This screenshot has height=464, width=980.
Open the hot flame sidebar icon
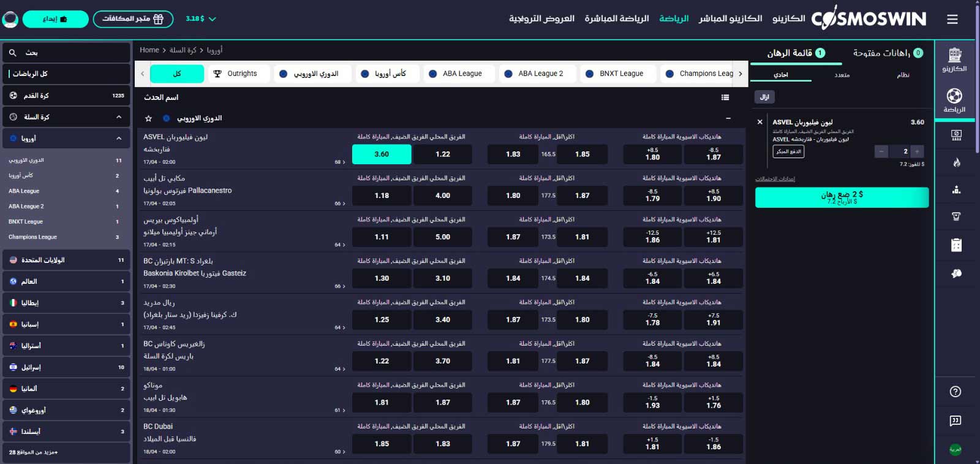[956, 162]
